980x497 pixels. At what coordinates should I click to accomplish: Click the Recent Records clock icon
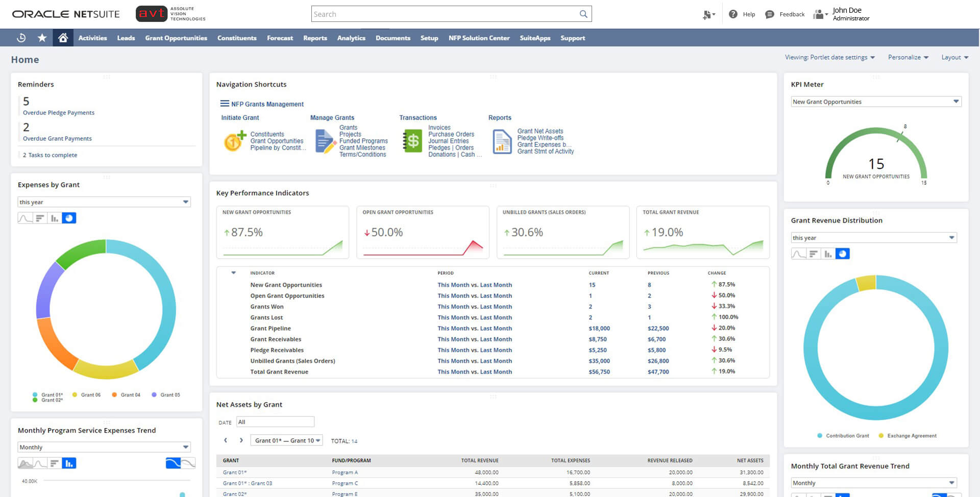point(21,37)
